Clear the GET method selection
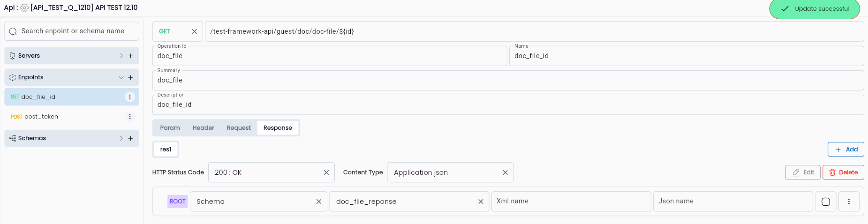868x224 pixels. pos(195,31)
